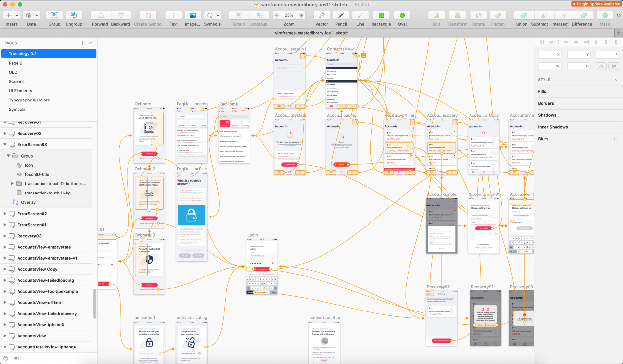Click Create Symbol tool
This screenshot has width=623, height=364.
148,15
